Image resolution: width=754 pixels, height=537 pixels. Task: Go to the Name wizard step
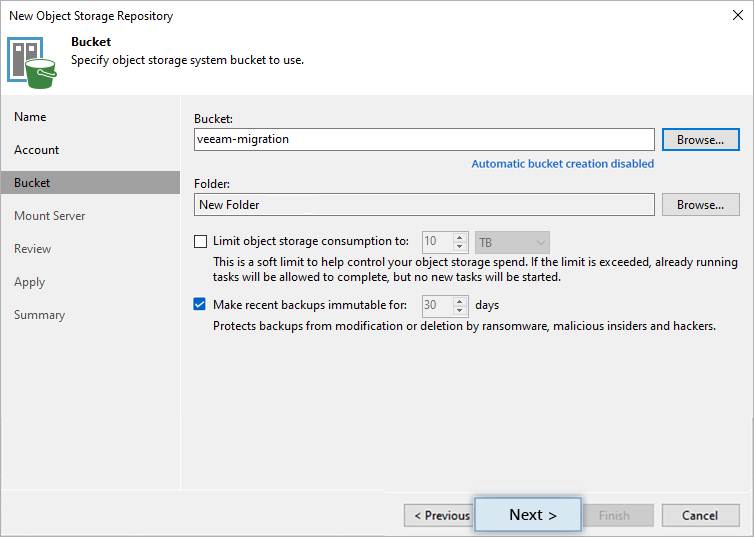coord(30,117)
